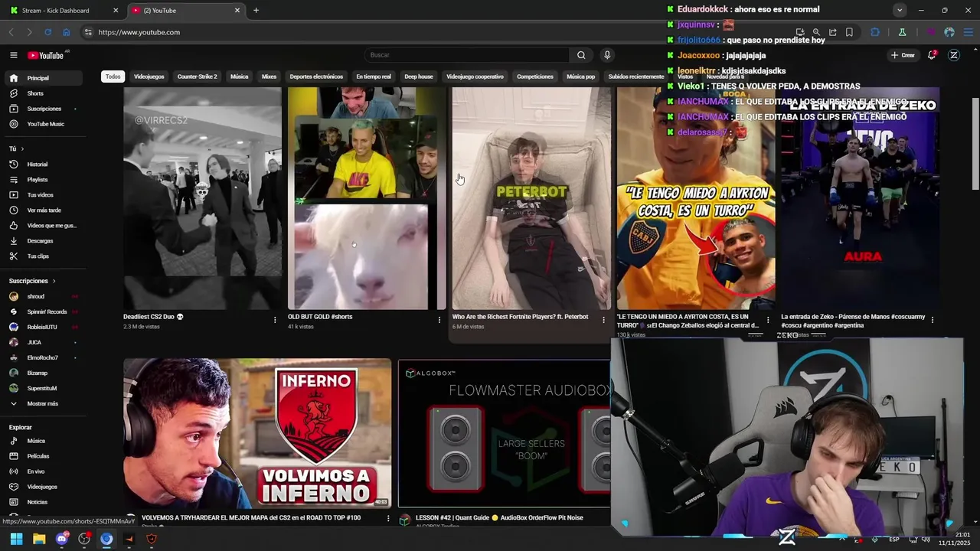This screenshot has width=980, height=551.
Task: Open Shorts in the sidebar
Action: pyautogui.click(x=43, y=93)
